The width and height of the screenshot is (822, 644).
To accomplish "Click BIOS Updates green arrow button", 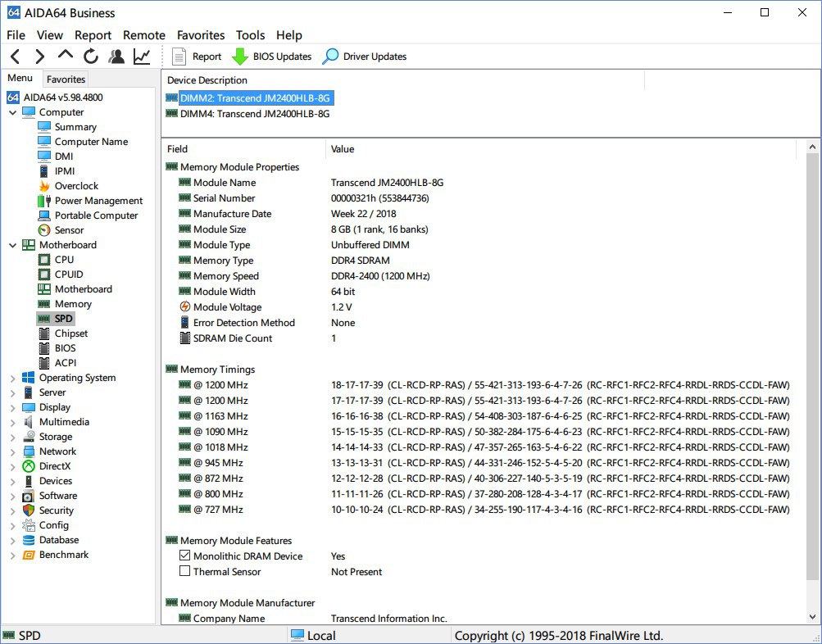I will pyautogui.click(x=272, y=57).
